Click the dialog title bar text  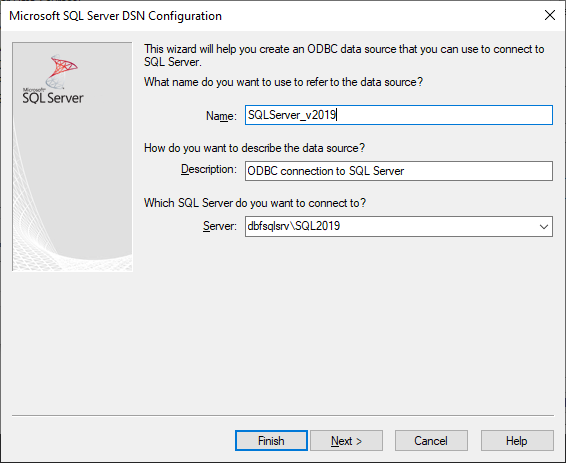click(116, 16)
